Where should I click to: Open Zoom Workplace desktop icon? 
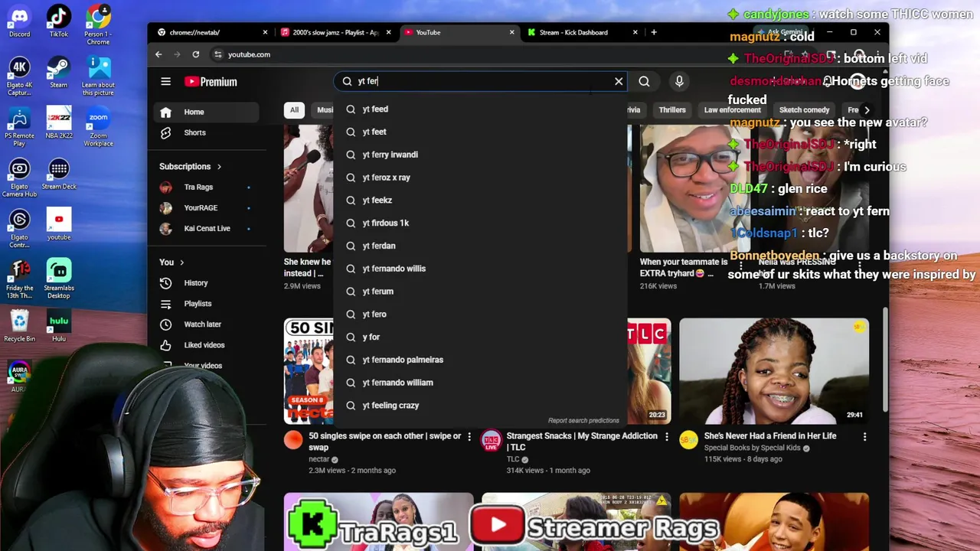click(98, 127)
